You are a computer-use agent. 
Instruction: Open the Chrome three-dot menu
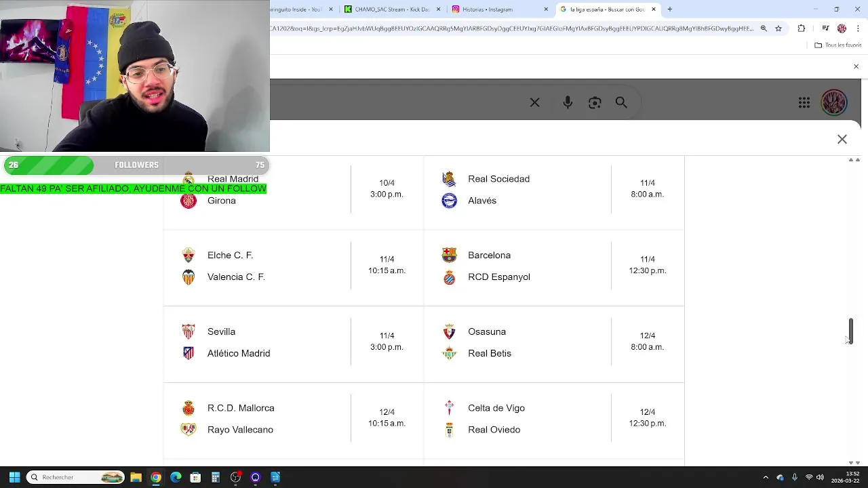[857, 28]
